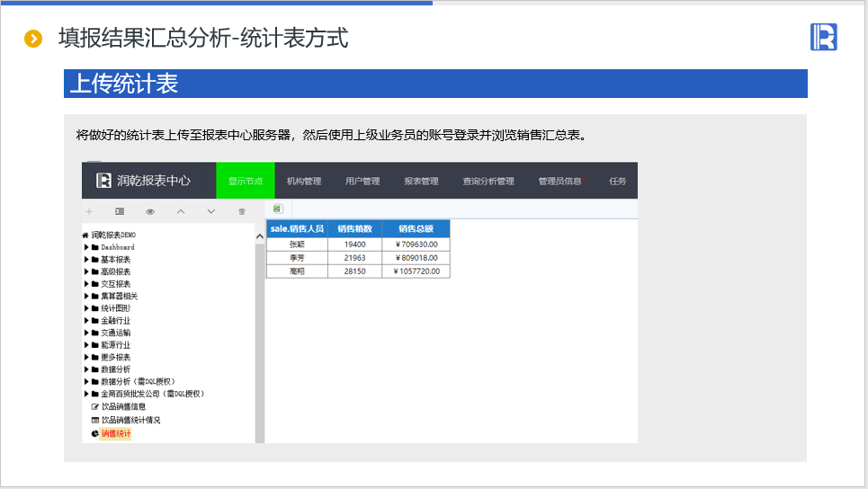Viewport: 868px width, 489px height.
Task: Open the 查询分析管理 menu
Action: 488,181
